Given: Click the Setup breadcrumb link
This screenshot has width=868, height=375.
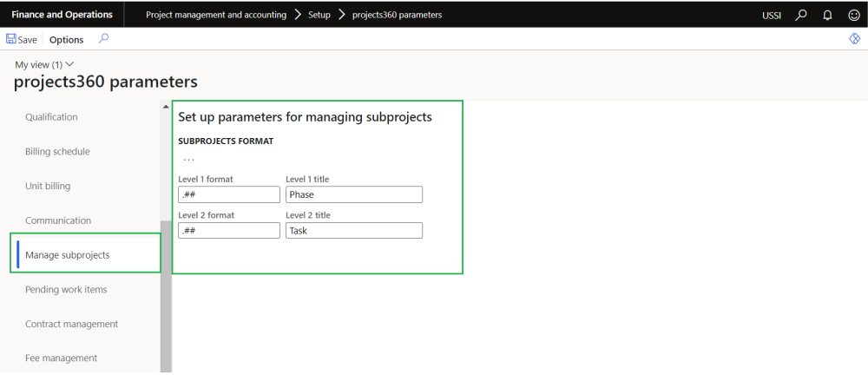Looking at the screenshot, I should tap(319, 15).
